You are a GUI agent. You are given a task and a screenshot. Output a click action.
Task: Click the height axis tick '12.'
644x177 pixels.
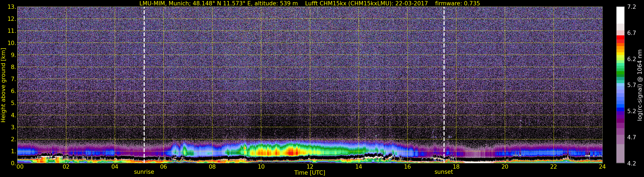tap(12, 19)
